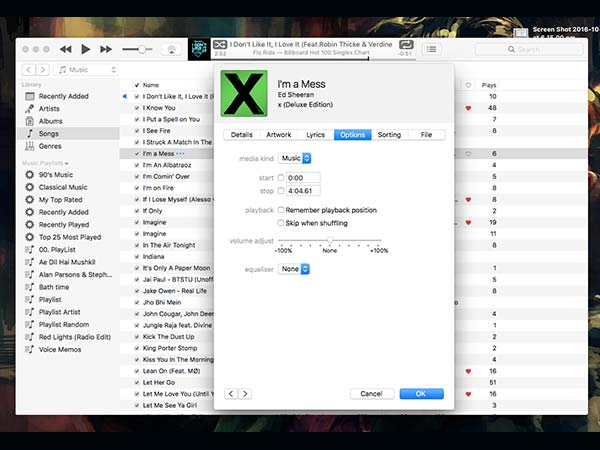
Task: Toggle the shuffle icon in now-playing bar
Action: [x=220, y=44]
